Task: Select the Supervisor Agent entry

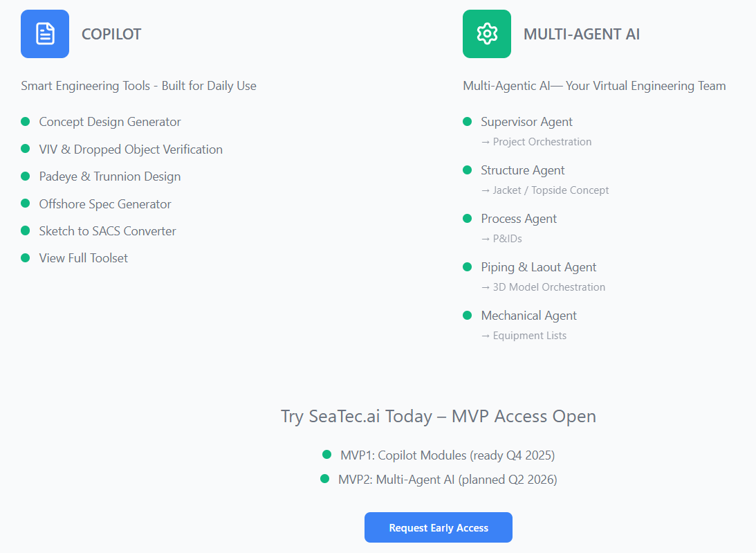Action: 527,122
